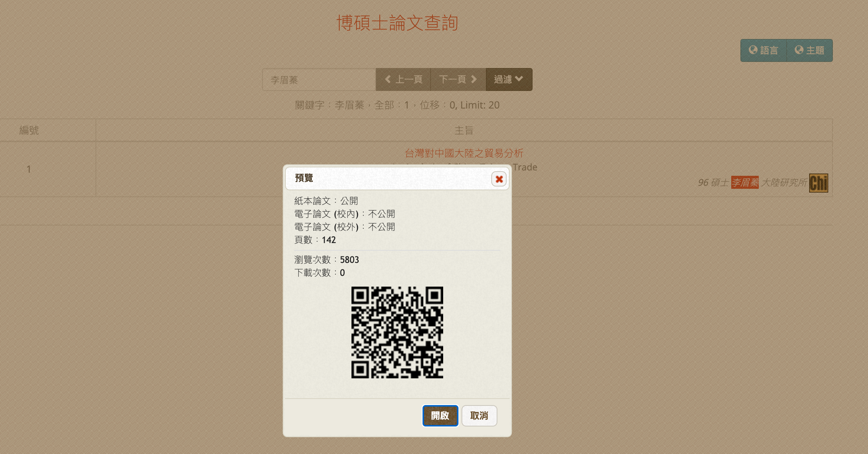This screenshot has width=868, height=454.
Task: Click row number 1 in the 編號 column
Action: click(x=29, y=169)
